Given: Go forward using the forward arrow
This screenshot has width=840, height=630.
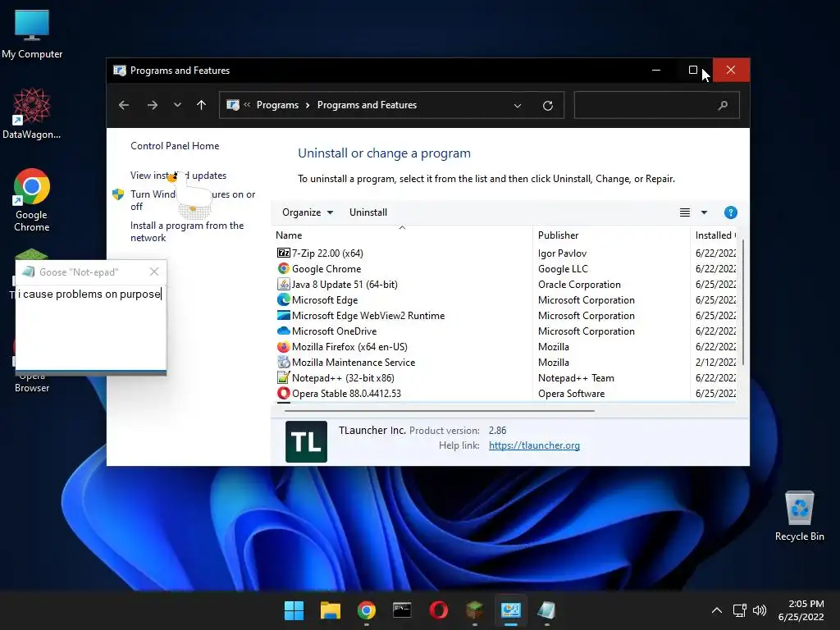Looking at the screenshot, I should tap(153, 105).
